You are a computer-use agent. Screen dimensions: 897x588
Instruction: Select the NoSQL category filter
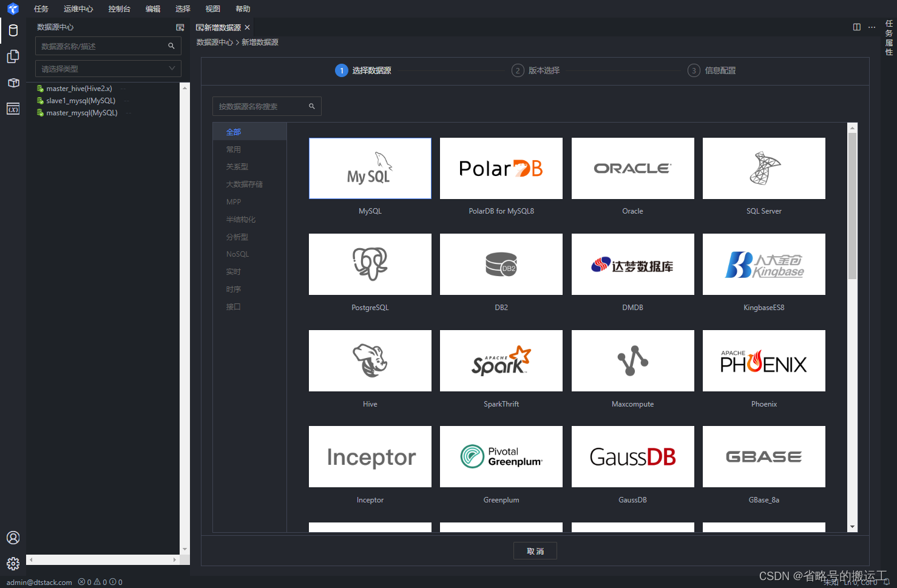coord(249,254)
